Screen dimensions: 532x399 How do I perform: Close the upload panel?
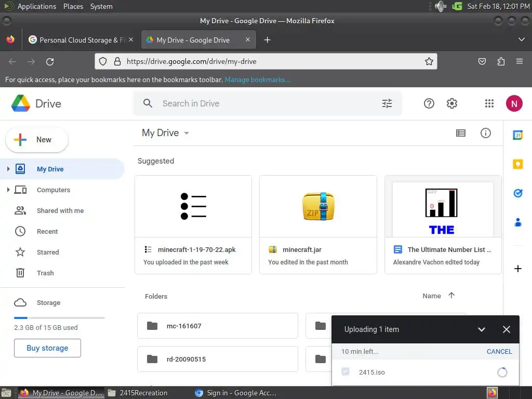pos(506,329)
